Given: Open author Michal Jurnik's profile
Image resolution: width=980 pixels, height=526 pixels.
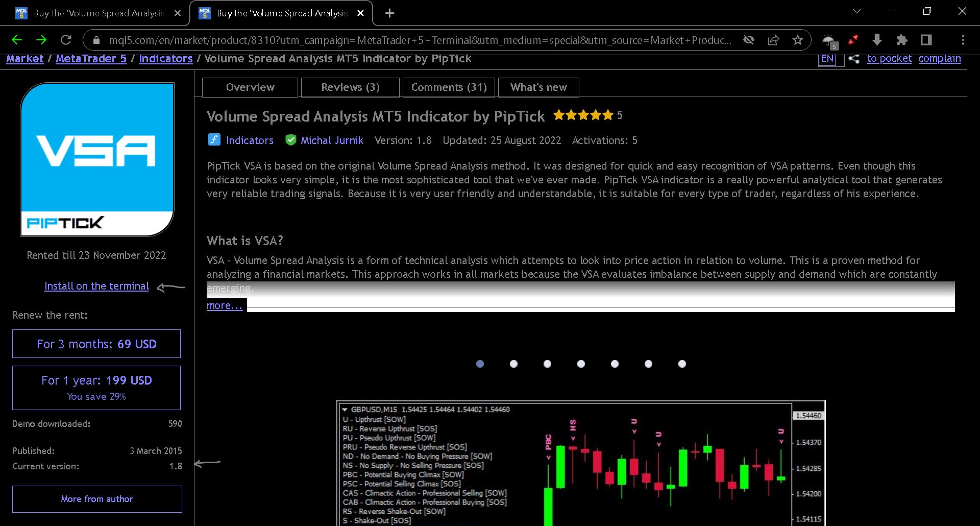Looking at the screenshot, I should (332, 140).
